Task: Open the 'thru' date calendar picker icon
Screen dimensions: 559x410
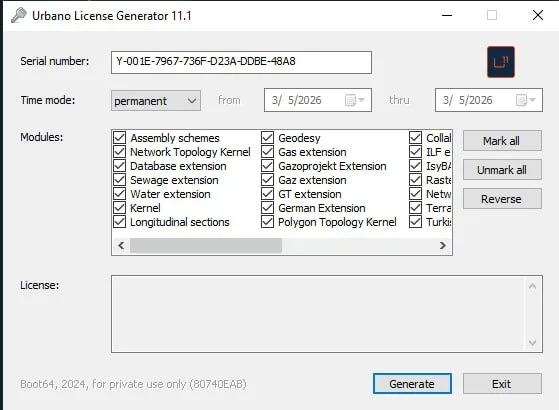Action: [x=525, y=100]
